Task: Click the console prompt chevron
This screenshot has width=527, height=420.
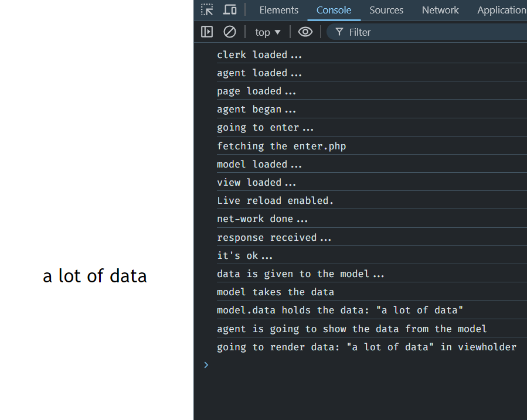Action: click(206, 365)
